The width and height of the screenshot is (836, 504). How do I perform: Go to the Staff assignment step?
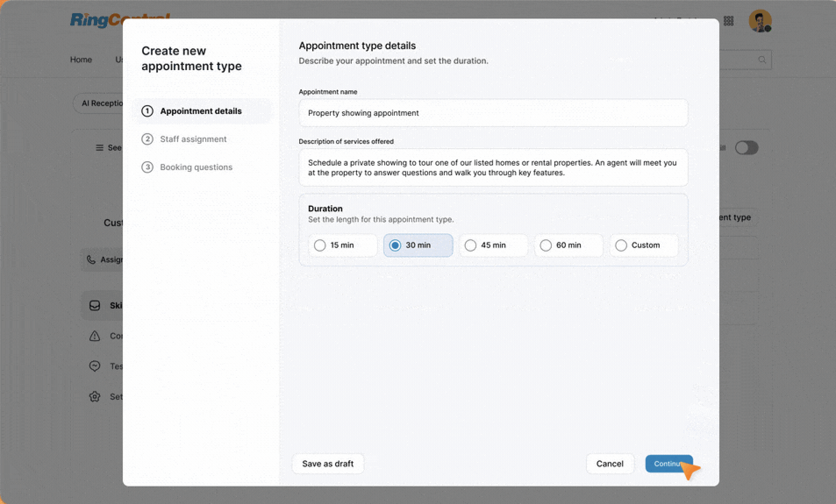pos(193,139)
